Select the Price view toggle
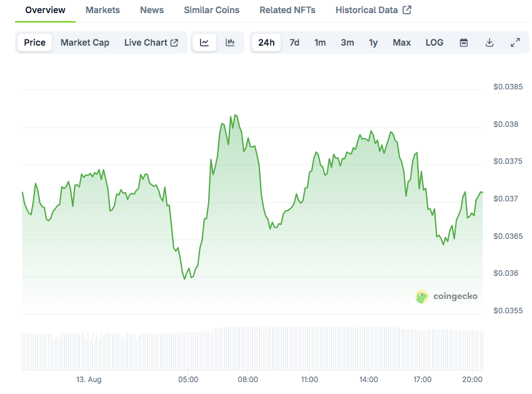This screenshot has width=532, height=394. click(x=34, y=43)
